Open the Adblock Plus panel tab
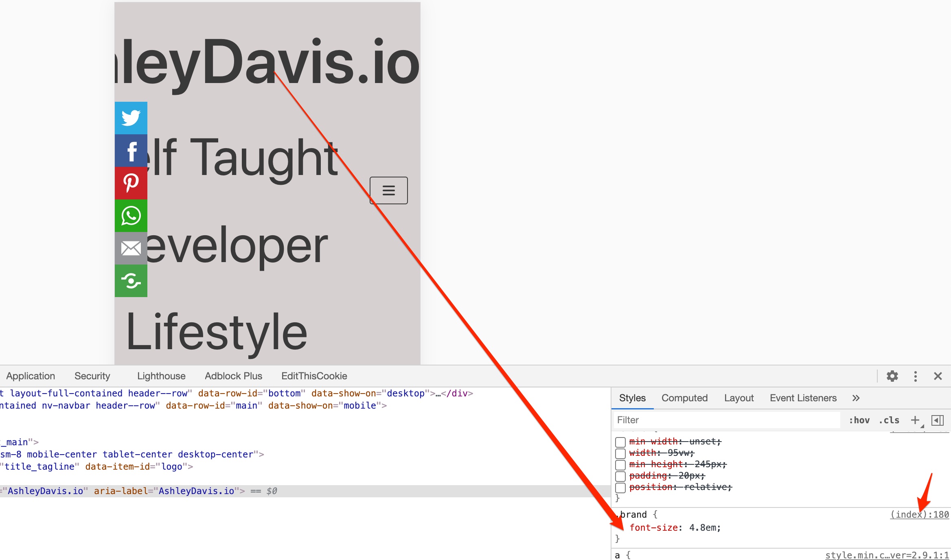The image size is (951, 560). [x=233, y=376]
